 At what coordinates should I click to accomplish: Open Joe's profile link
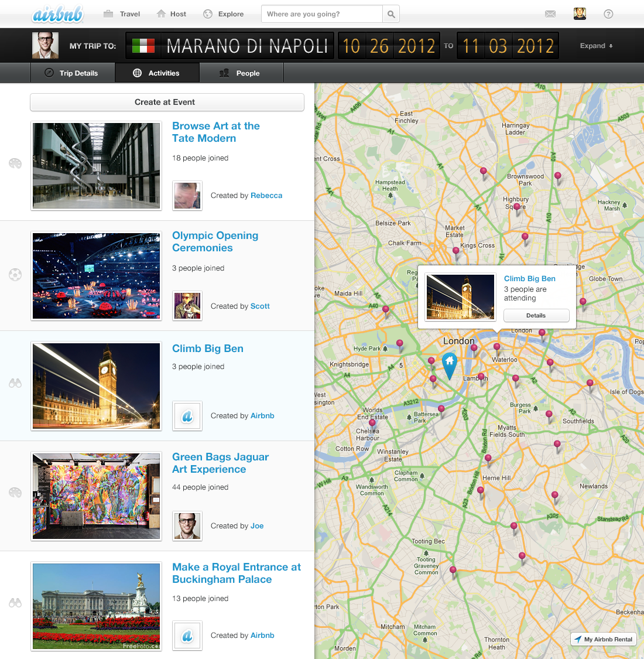[257, 526]
